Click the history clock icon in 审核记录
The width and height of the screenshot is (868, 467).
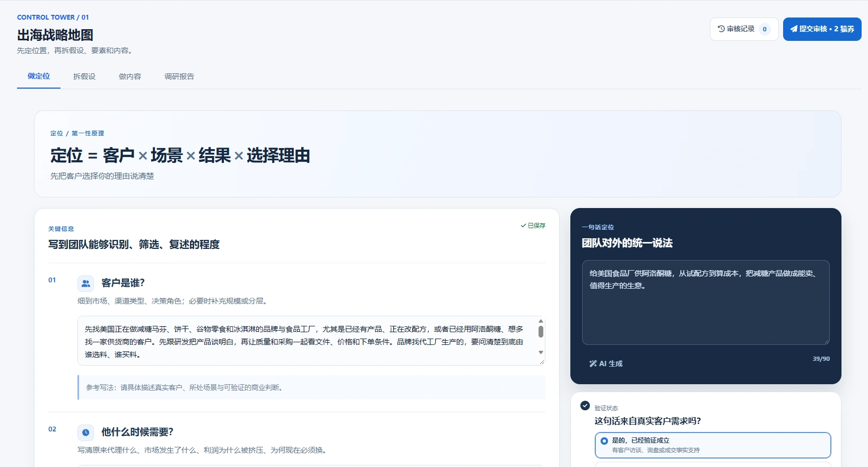click(x=721, y=29)
